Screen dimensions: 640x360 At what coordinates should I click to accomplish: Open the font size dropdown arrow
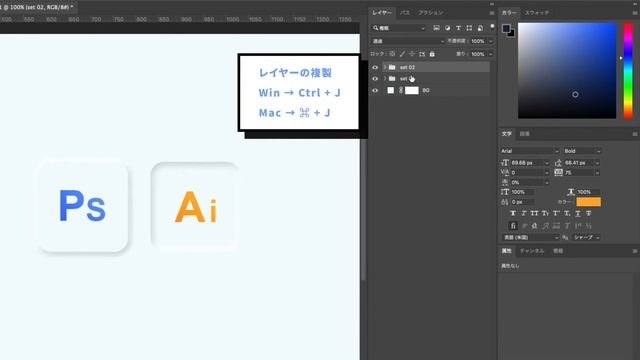point(547,163)
